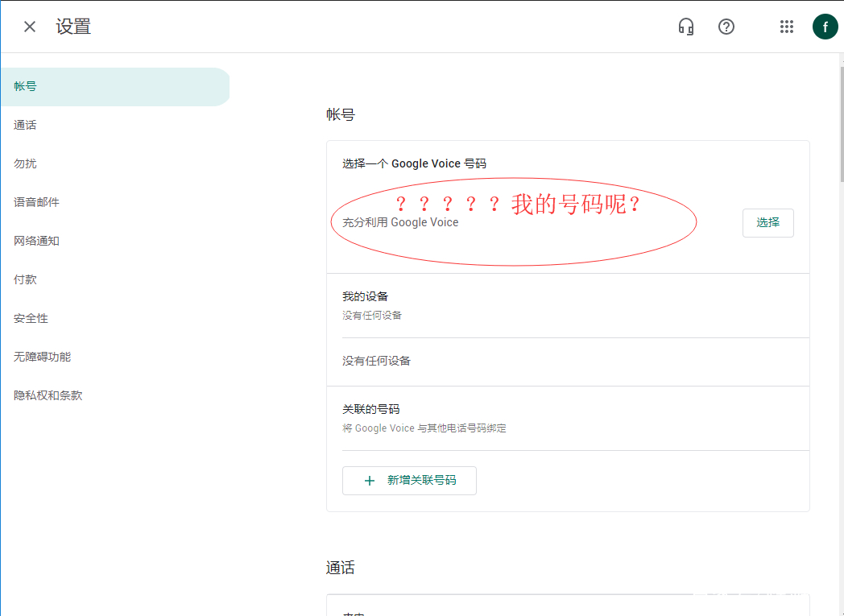Screen dimensions: 844x616
Task: Close the settings page with the X icon
Action: pyautogui.click(x=30, y=27)
